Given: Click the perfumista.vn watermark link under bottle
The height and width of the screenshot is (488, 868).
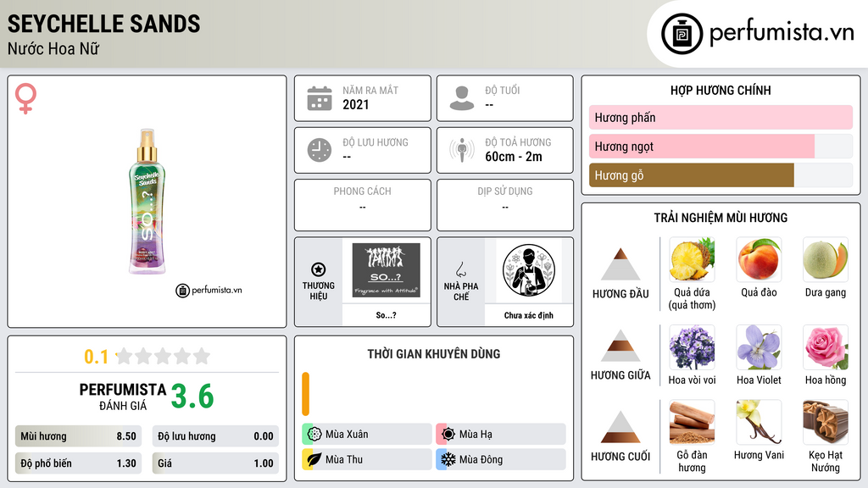Looking at the screenshot, I should point(209,290).
